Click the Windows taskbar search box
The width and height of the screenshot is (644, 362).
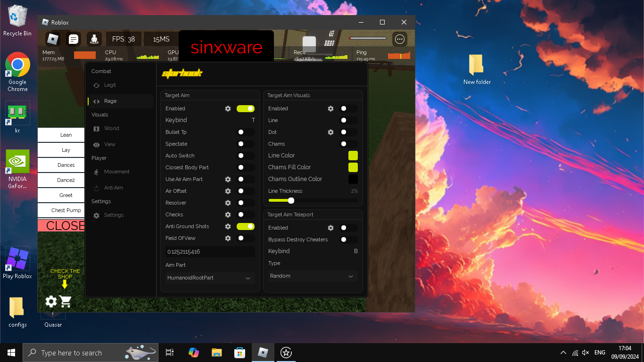pos(90,353)
